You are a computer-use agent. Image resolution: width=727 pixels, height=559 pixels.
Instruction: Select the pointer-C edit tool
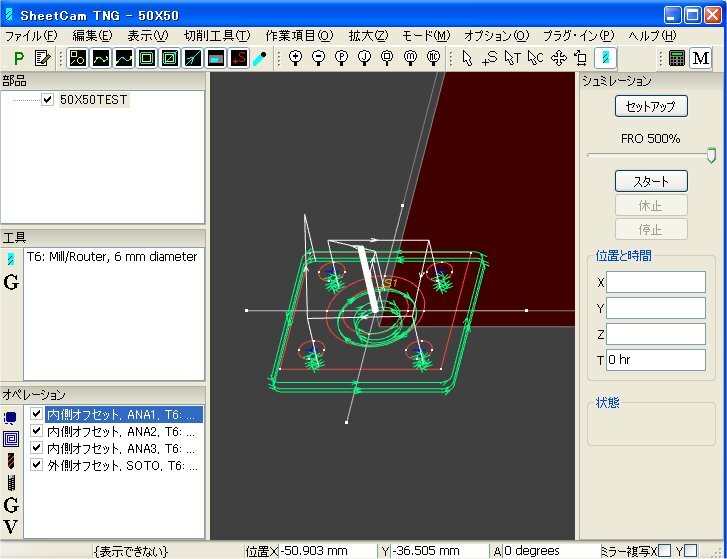(x=536, y=58)
